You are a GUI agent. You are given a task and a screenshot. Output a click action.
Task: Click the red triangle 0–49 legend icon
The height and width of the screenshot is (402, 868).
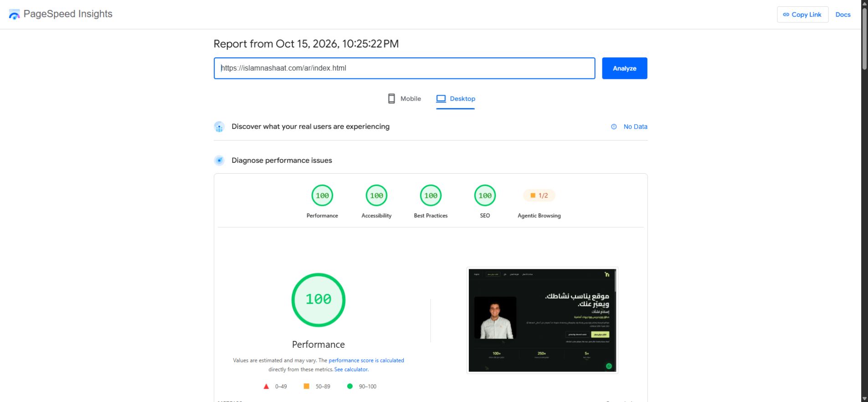[x=266, y=387]
